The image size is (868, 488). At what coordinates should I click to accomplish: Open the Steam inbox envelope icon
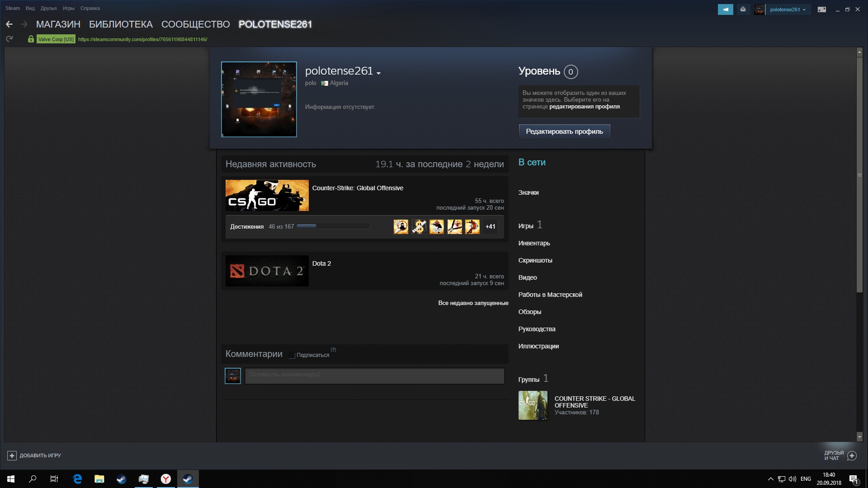click(743, 9)
